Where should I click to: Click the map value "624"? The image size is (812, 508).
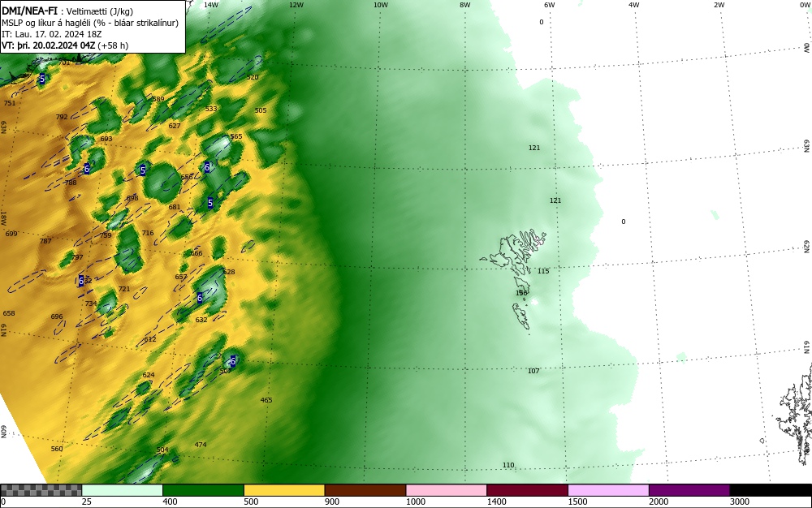pos(148,375)
